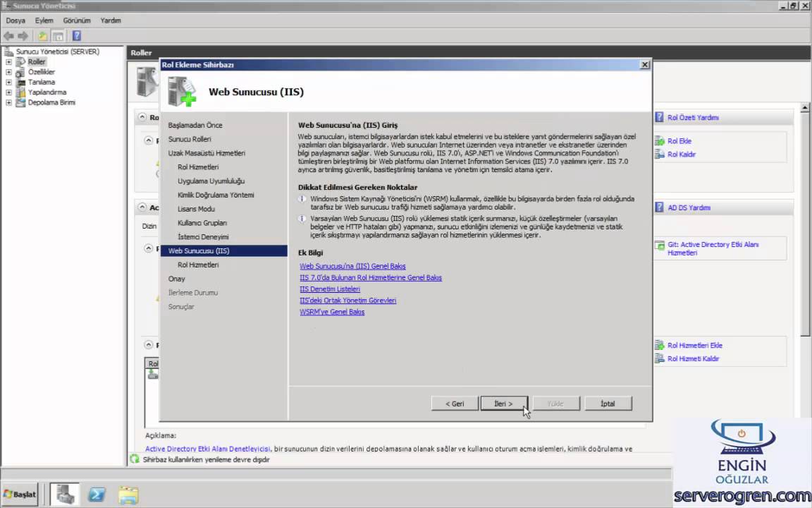Select Sunucu Rolleri wizard step
Viewport: 812px width, 508px height.
click(190, 139)
